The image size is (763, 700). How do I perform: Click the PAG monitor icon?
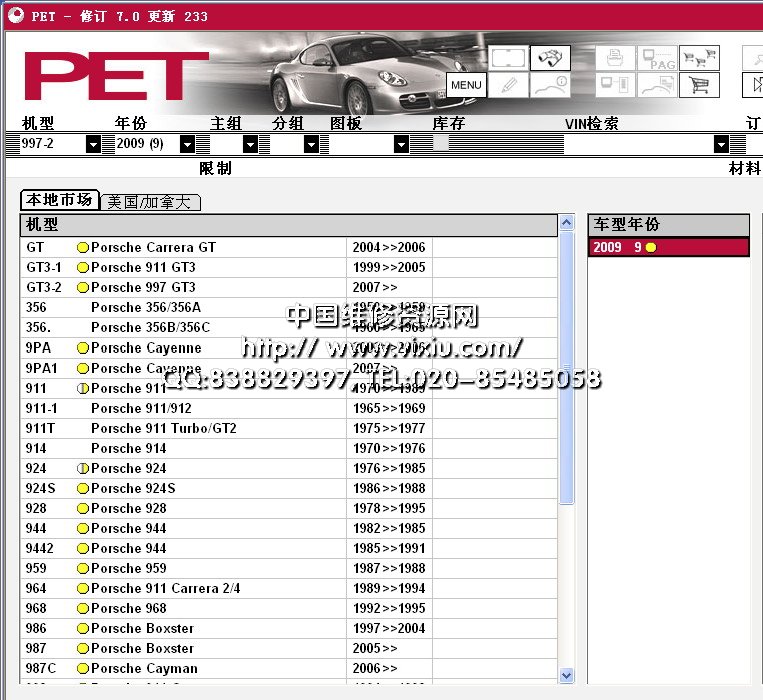pos(658,58)
